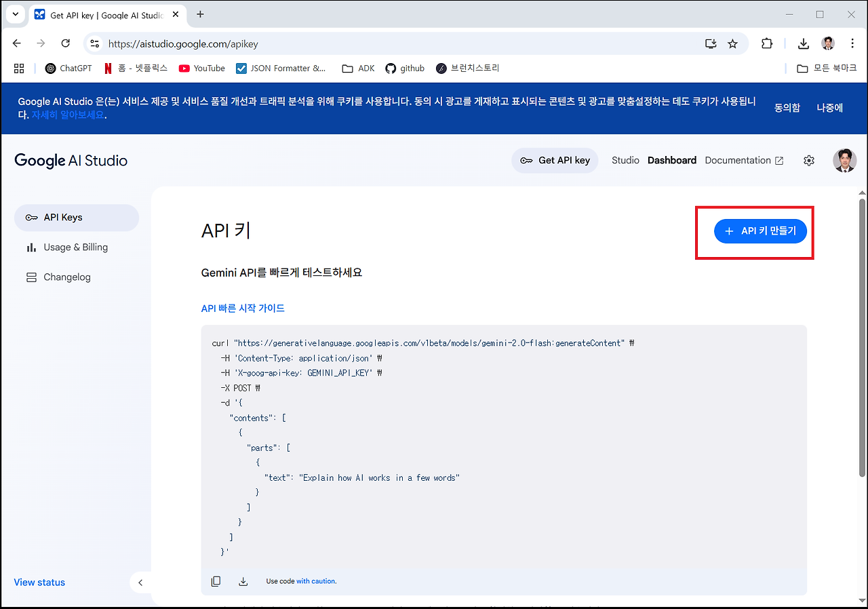
Task: Open the Google account avatar
Action: click(844, 161)
